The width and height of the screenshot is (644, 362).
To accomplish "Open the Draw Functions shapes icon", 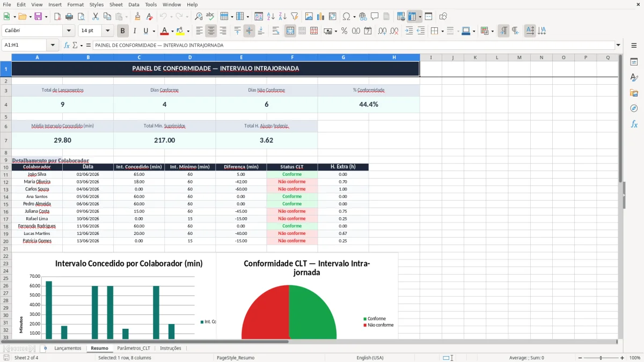I will pyautogui.click(x=443, y=17).
